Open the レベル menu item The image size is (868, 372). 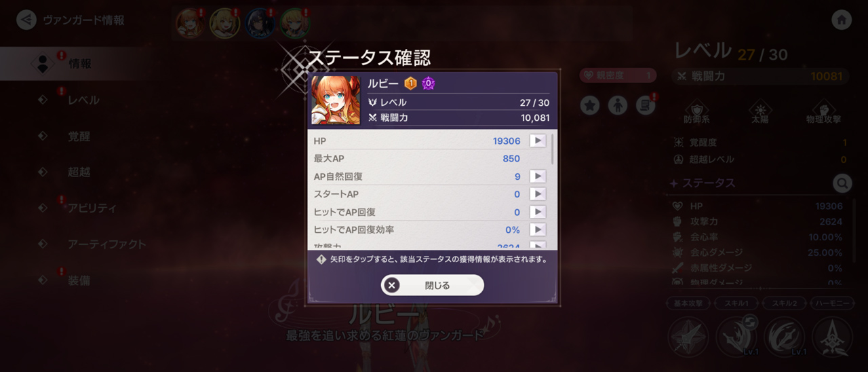(83, 100)
